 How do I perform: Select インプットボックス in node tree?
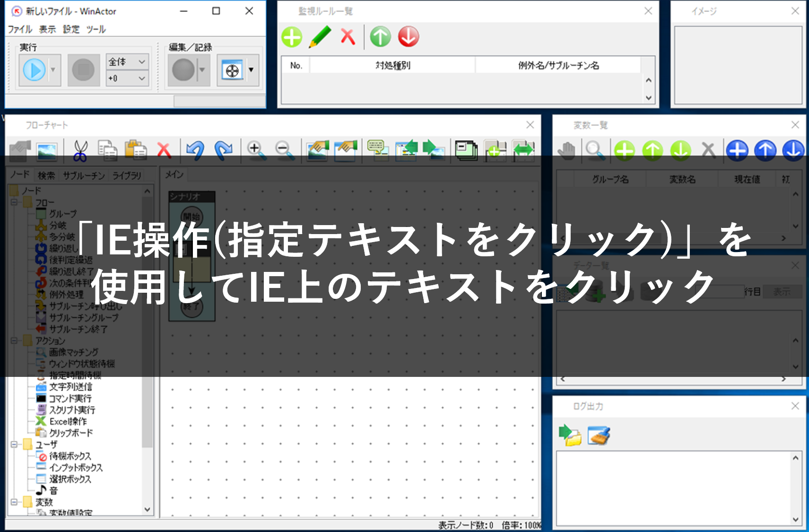point(76,467)
